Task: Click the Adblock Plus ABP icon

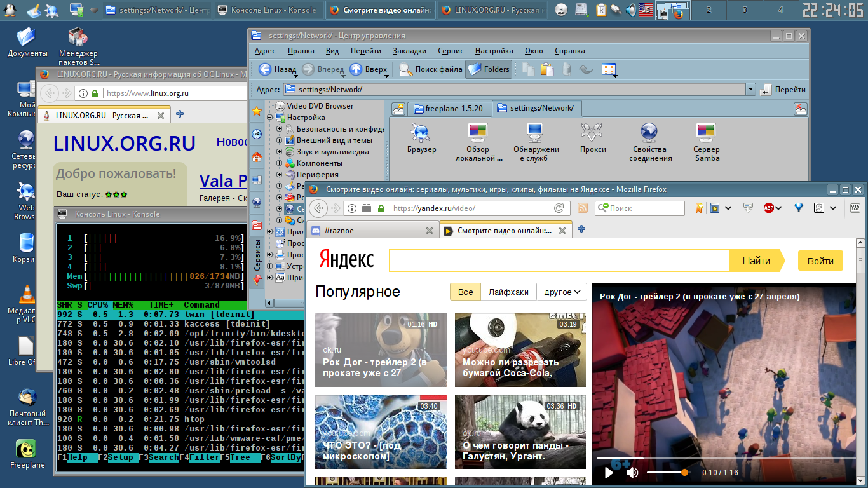Action: [x=768, y=208]
